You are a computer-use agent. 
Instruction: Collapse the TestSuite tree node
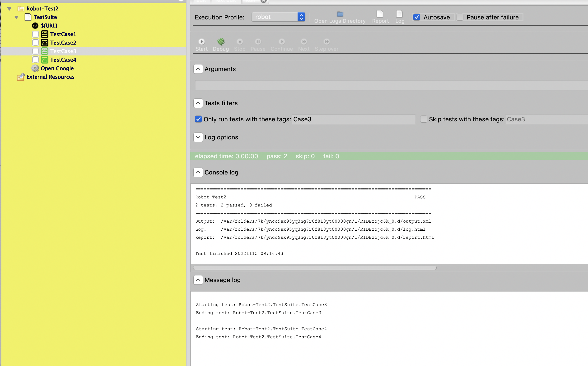(16, 17)
